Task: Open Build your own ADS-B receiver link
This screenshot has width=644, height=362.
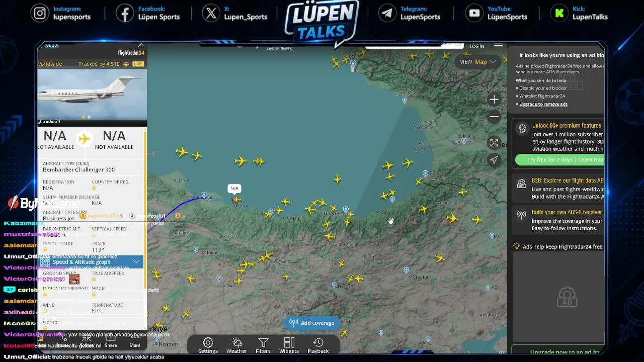Action: pyautogui.click(x=567, y=212)
